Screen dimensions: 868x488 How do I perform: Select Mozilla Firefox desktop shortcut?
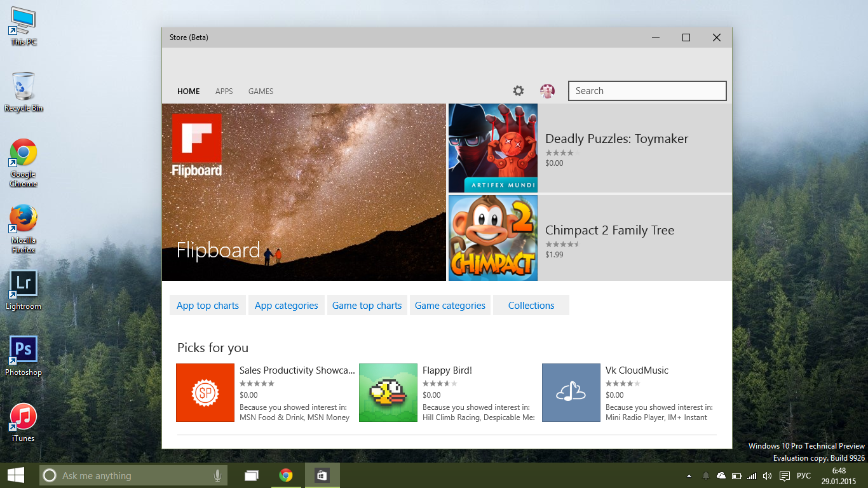24,229
